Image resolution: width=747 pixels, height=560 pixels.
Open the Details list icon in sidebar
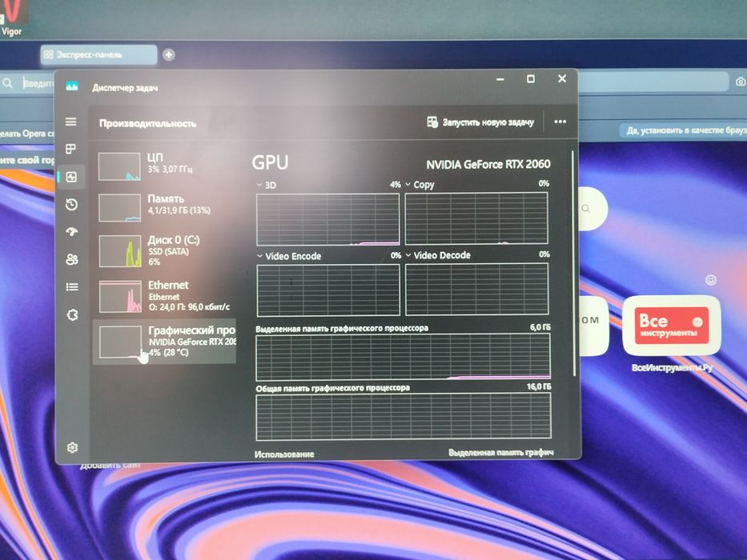pos(72,286)
